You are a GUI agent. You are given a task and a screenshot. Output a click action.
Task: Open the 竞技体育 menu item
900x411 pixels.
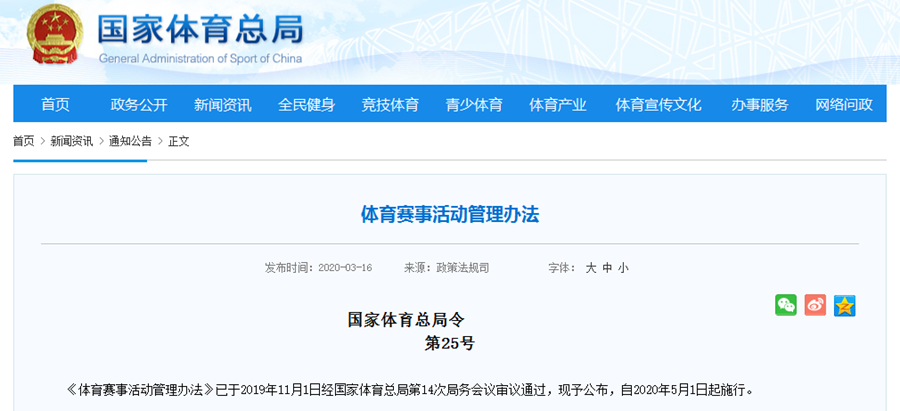(x=390, y=104)
